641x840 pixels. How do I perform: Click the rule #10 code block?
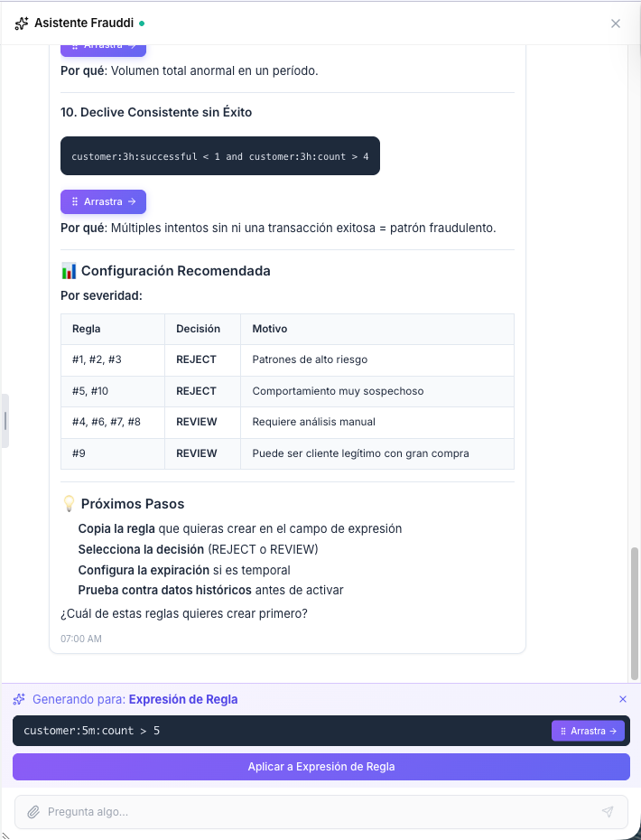coord(219,155)
